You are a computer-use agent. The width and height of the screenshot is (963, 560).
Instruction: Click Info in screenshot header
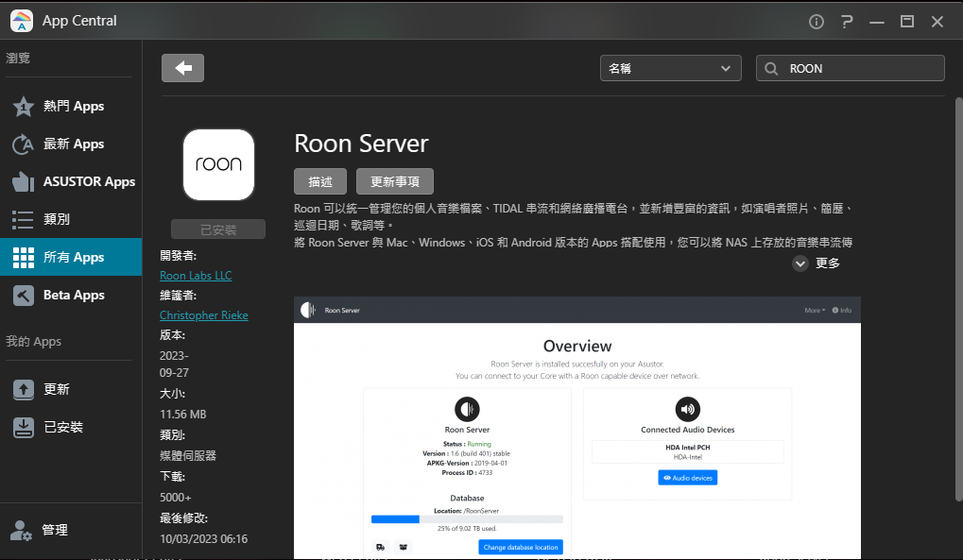[842, 310]
